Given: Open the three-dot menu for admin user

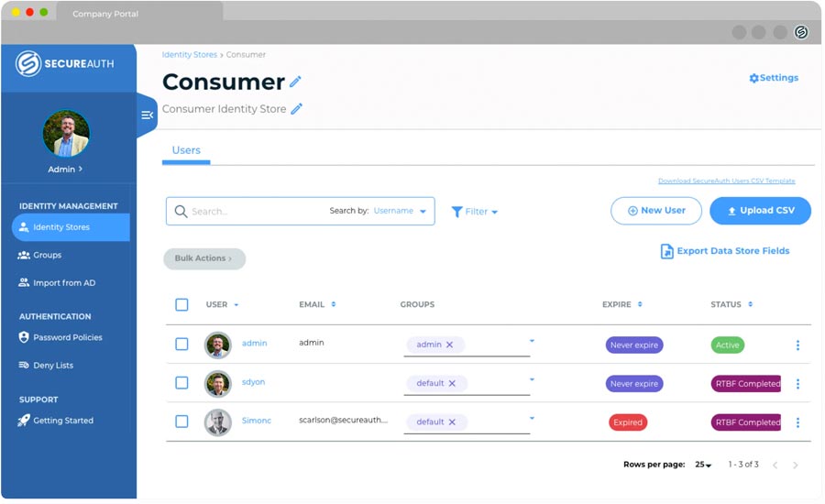Looking at the screenshot, I should coord(797,345).
